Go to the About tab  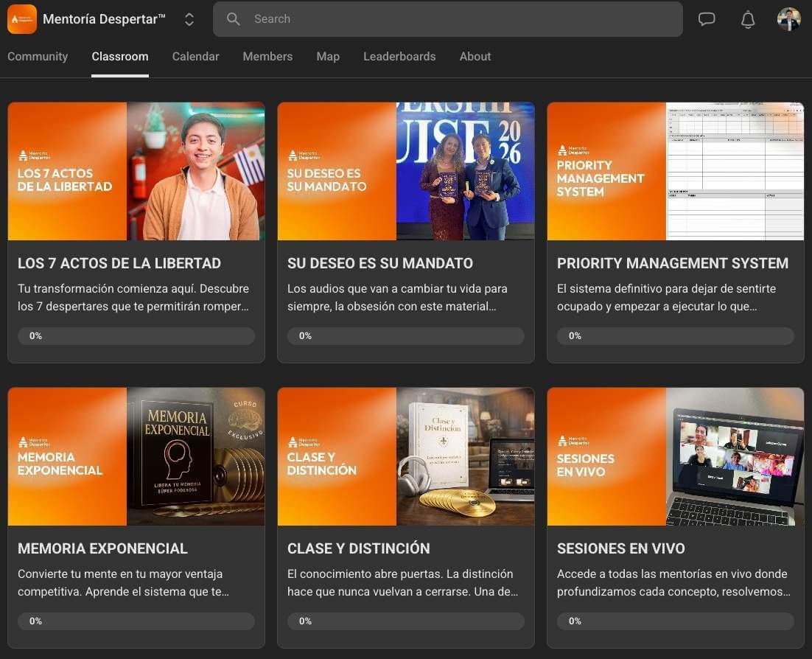(475, 57)
